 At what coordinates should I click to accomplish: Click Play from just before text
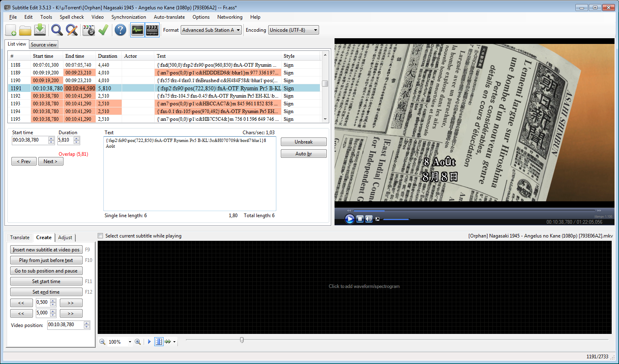point(46,260)
